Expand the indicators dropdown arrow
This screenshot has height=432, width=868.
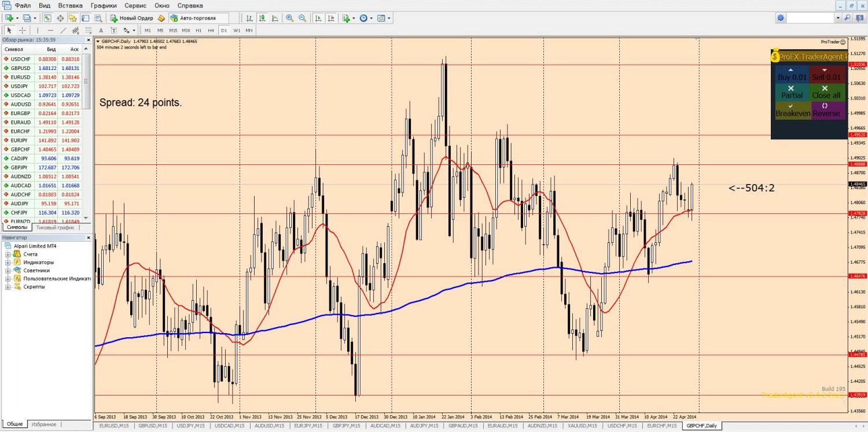tap(354, 18)
